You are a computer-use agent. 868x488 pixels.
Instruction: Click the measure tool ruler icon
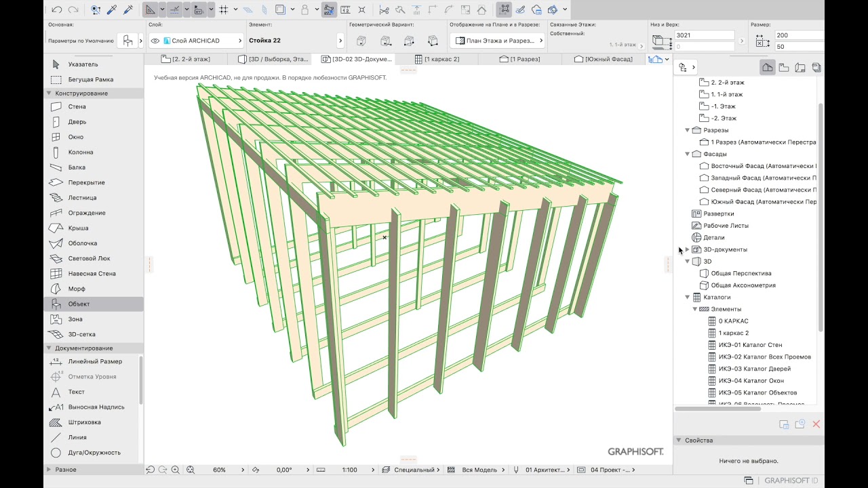(x=346, y=9)
